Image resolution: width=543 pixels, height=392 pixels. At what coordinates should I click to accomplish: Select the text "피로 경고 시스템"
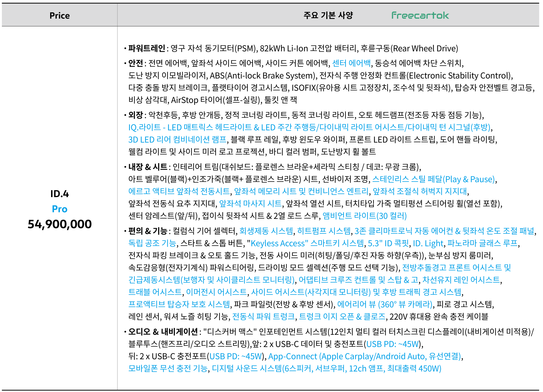tap(464, 304)
